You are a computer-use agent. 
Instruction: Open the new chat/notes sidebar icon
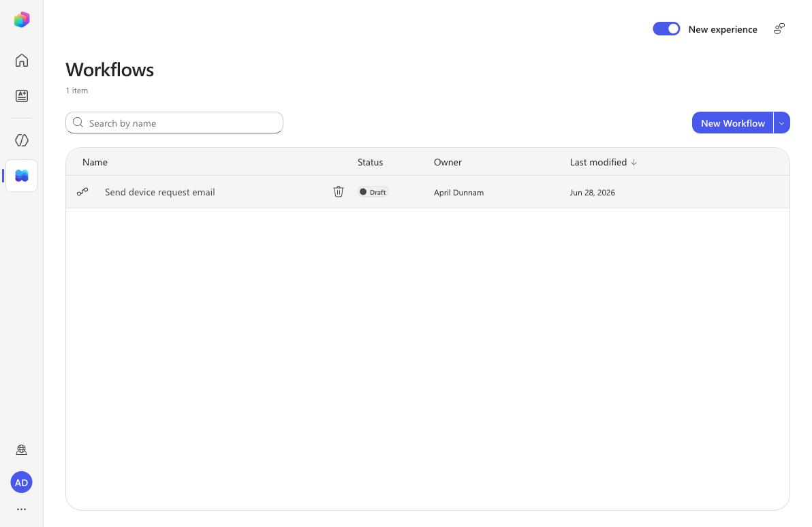click(22, 96)
